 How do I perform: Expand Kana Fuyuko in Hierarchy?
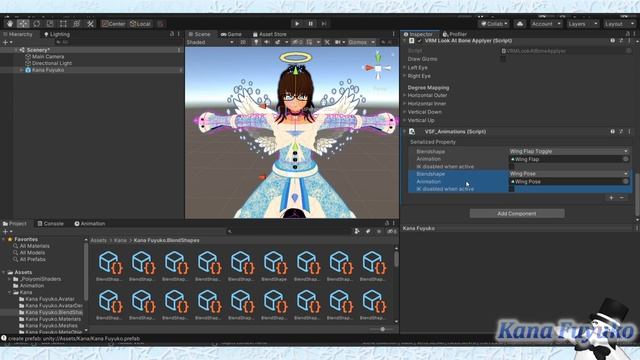click(x=22, y=70)
